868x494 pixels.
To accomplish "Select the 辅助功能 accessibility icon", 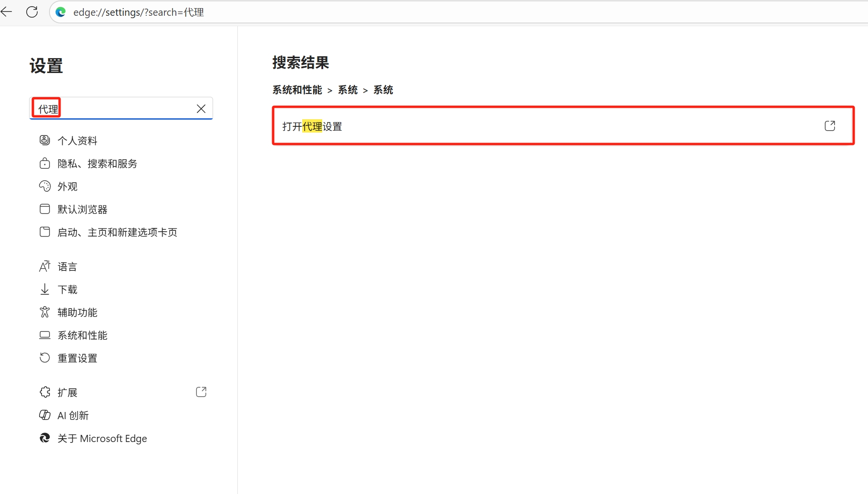I will (45, 312).
